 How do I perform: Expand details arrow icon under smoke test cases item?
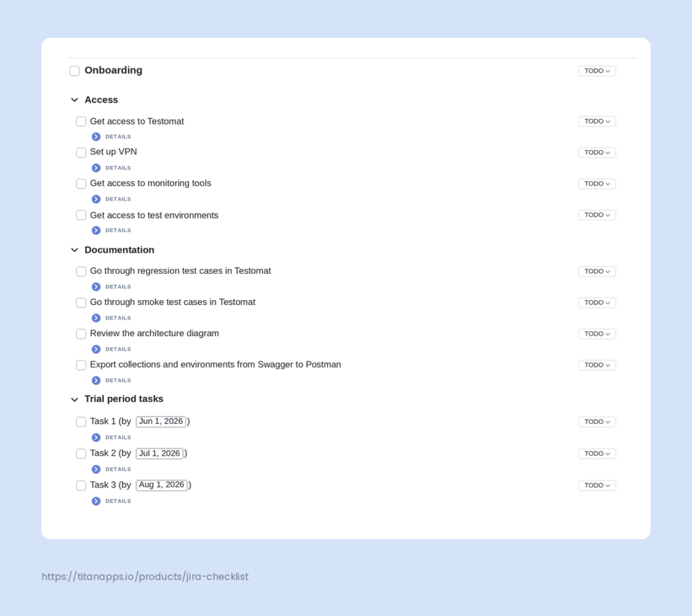96,318
